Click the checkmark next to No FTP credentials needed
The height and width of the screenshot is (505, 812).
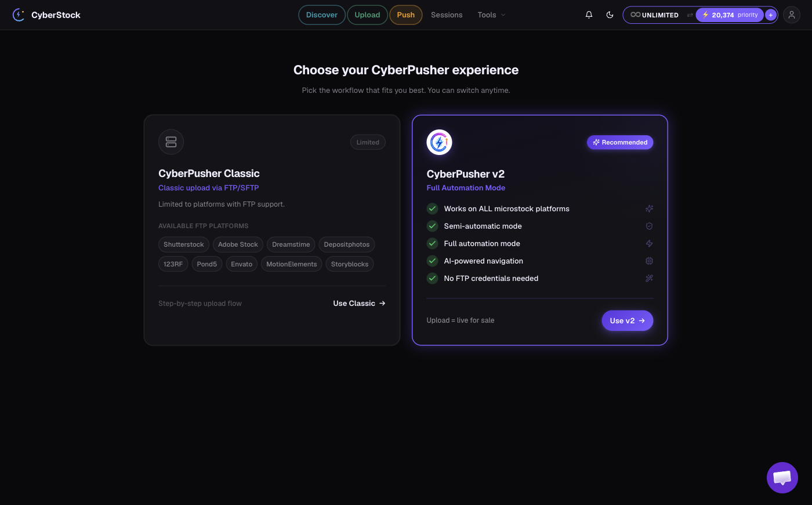coord(432,278)
